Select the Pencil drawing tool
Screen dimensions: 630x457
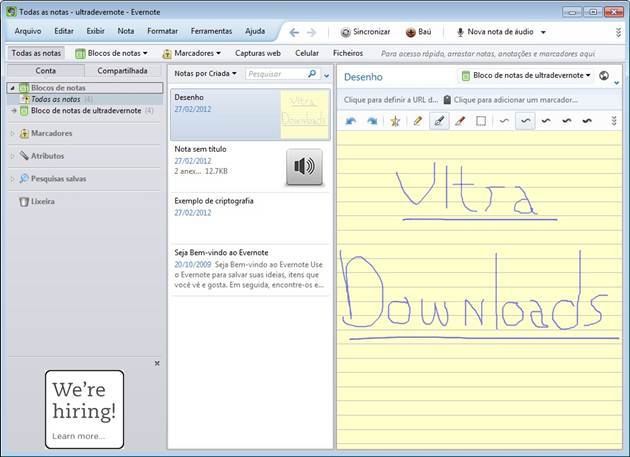click(x=417, y=121)
